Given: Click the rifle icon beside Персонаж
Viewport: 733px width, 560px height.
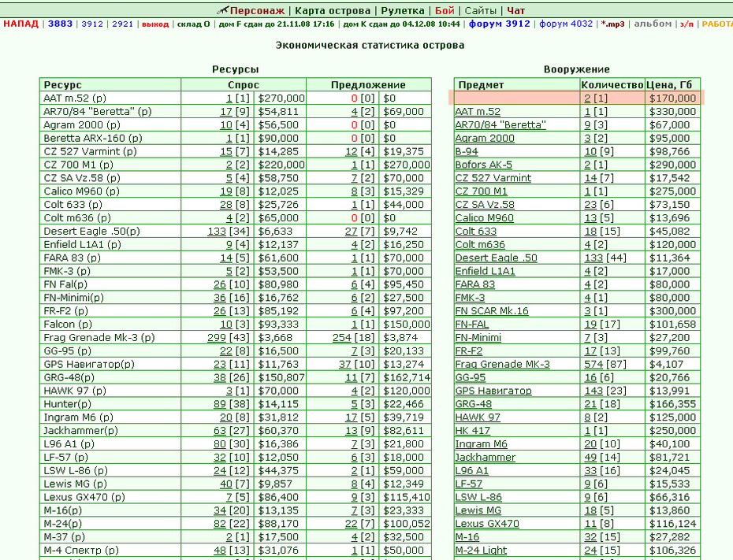Looking at the screenshot, I should click(x=222, y=10).
